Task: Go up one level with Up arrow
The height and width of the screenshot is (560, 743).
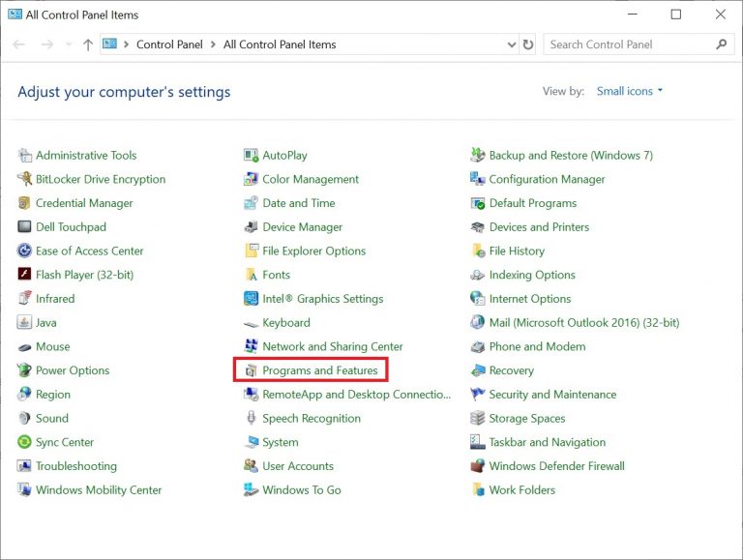Action: [88, 44]
